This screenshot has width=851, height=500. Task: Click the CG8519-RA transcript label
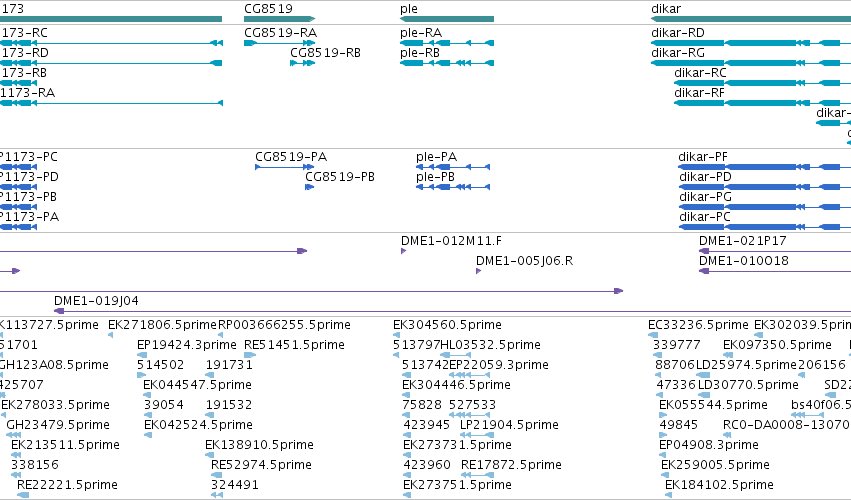(281, 33)
